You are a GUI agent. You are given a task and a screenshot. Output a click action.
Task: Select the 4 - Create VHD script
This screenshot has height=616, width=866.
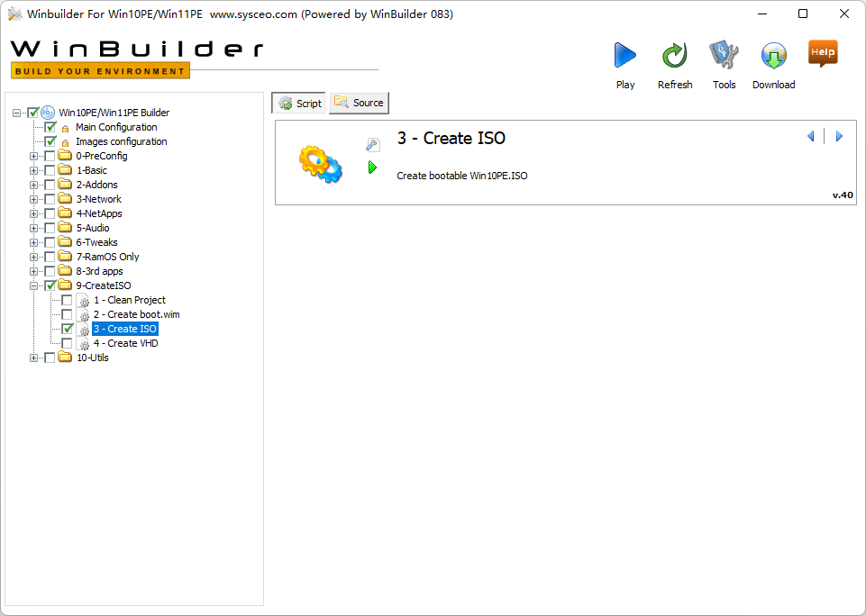125,343
